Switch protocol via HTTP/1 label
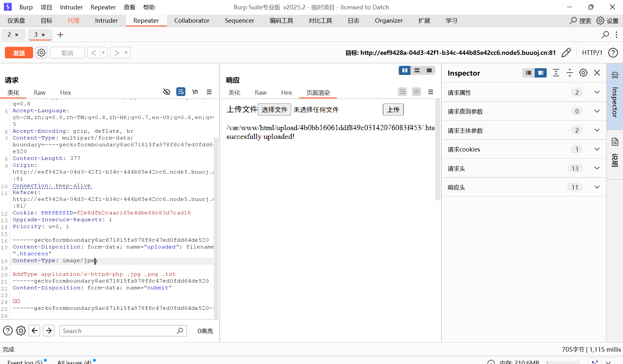 pos(592,53)
